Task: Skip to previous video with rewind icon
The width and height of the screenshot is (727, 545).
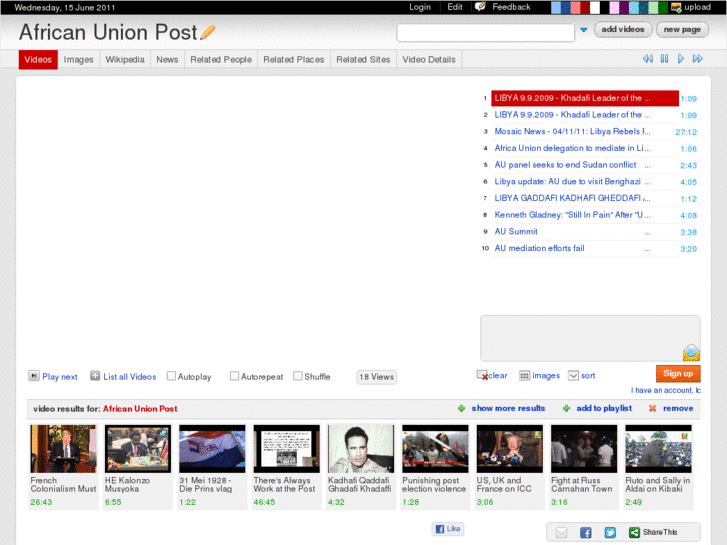Action: click(648, 58)
